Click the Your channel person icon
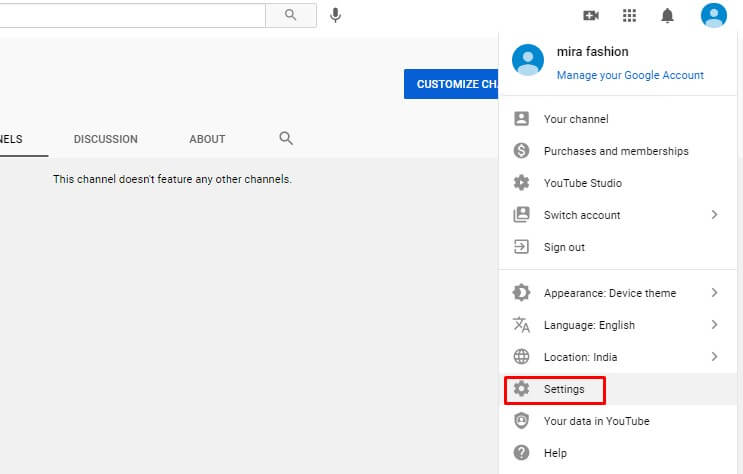 [x=521, y=118]
